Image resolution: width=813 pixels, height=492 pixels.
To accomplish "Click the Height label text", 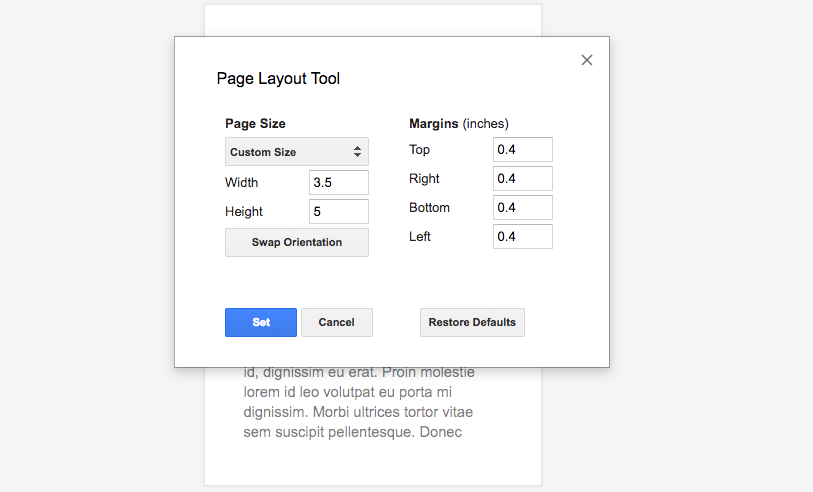I will click(x=244, y=212).
